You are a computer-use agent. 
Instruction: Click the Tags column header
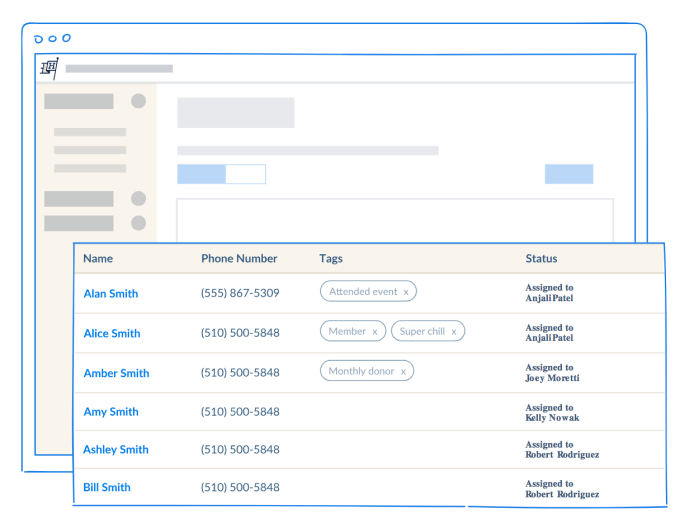[331, 258]
